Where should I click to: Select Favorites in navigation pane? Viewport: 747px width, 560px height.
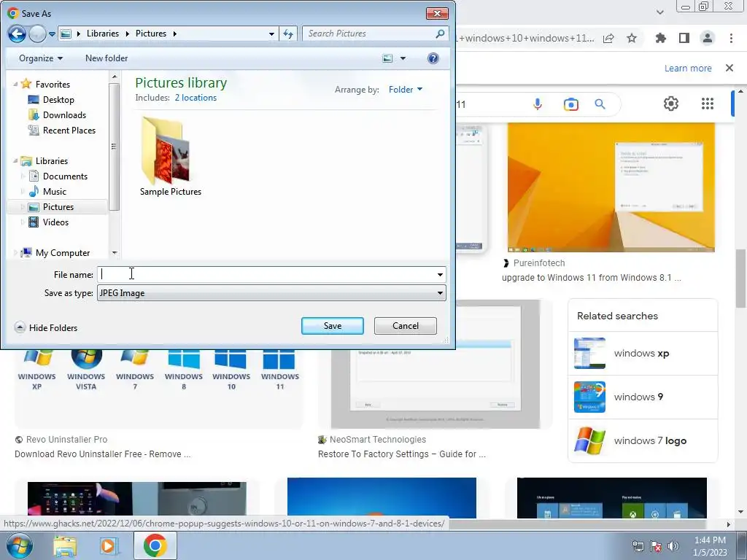point(53,85)
